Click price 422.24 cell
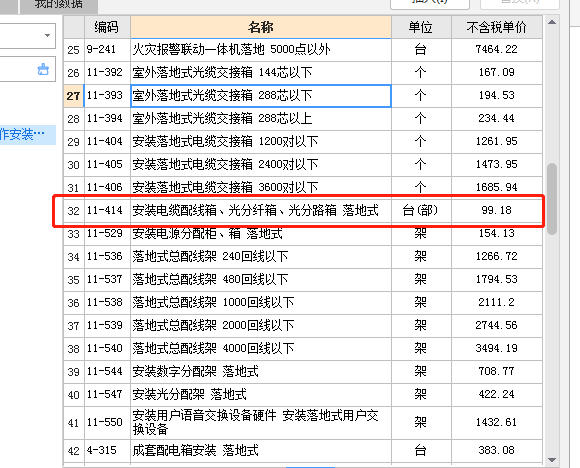The height and width of the screenshot is (468, 580). [x=496, y=394]
